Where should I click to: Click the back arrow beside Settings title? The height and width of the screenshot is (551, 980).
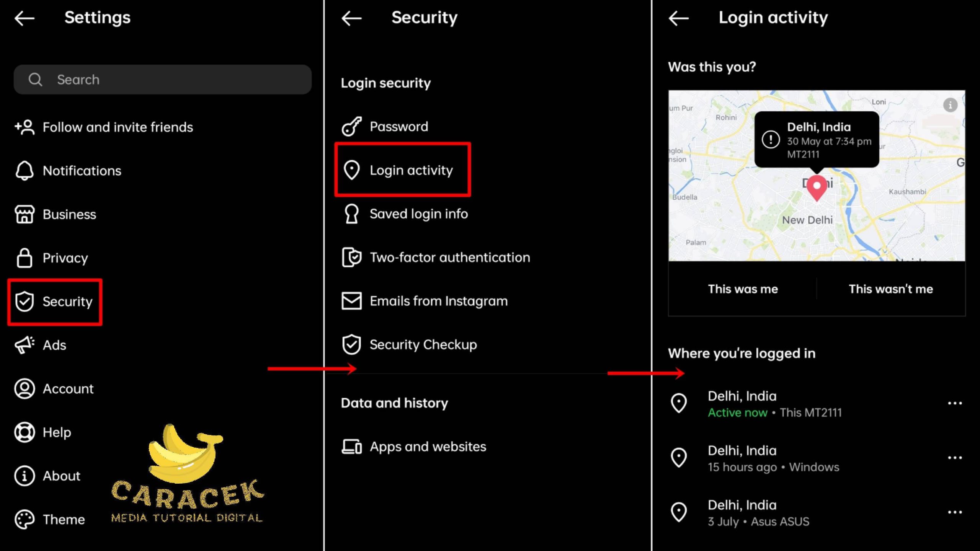pos(24,18)
